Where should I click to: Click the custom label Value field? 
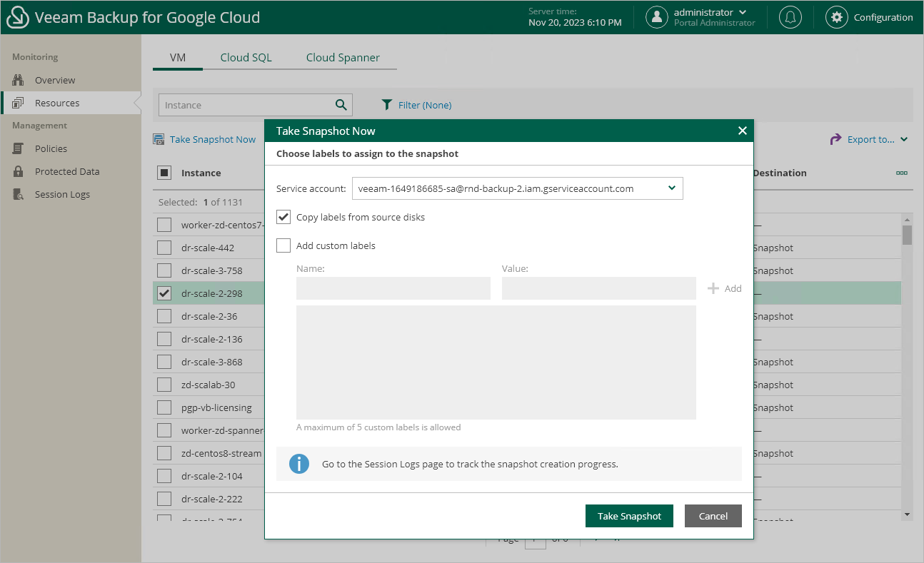tap(599, 288)
